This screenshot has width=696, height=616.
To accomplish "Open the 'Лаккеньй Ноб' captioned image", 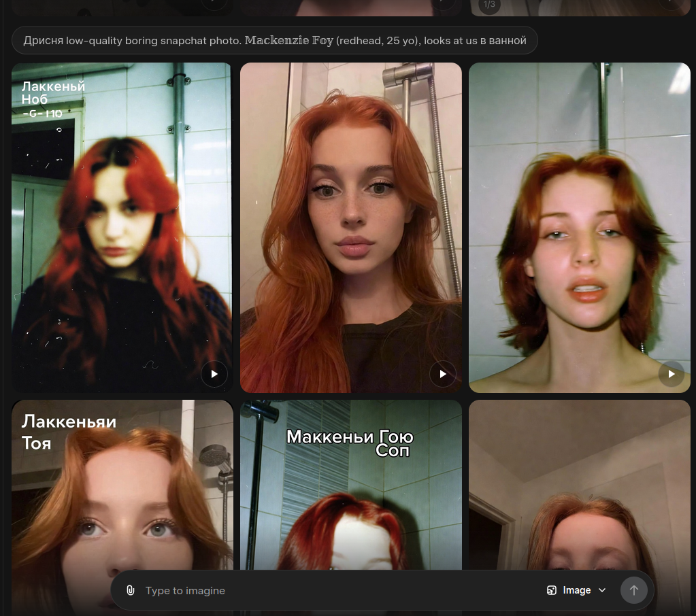I will coord(122,228).
